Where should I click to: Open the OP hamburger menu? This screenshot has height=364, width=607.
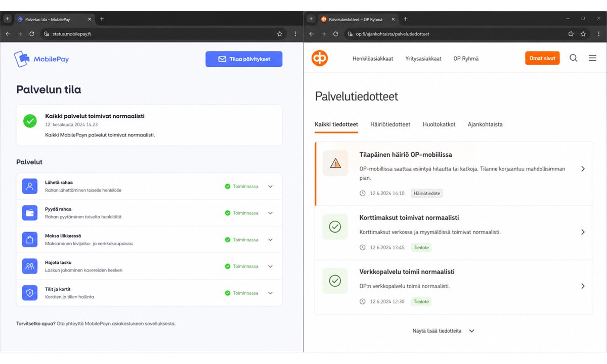point(592,58)
